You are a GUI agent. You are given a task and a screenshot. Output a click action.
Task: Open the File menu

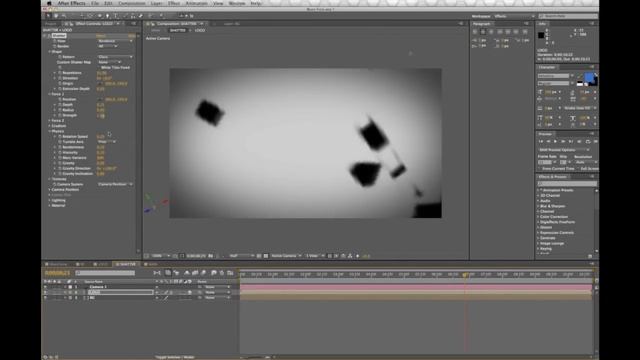pos(95,3)
